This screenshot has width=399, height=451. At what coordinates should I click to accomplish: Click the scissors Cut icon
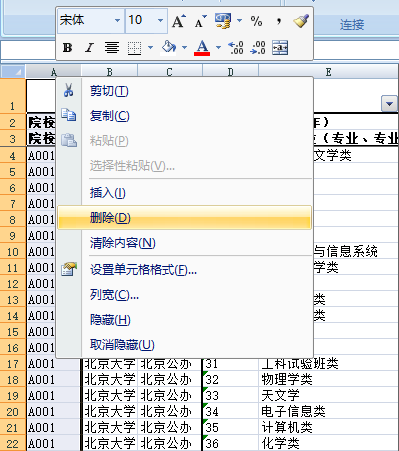pyautogui.click(x=69, y=90)
